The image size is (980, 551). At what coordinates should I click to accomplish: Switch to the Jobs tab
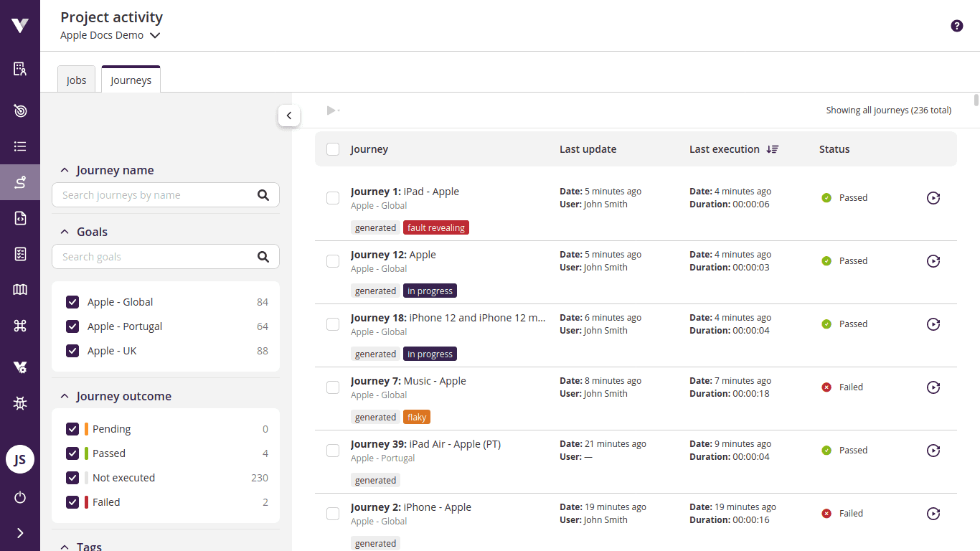point(76,79)
